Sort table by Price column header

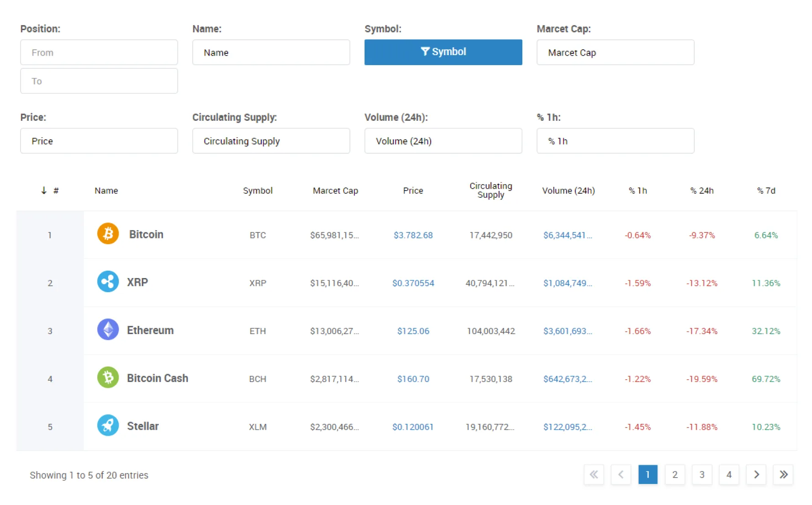413,191
